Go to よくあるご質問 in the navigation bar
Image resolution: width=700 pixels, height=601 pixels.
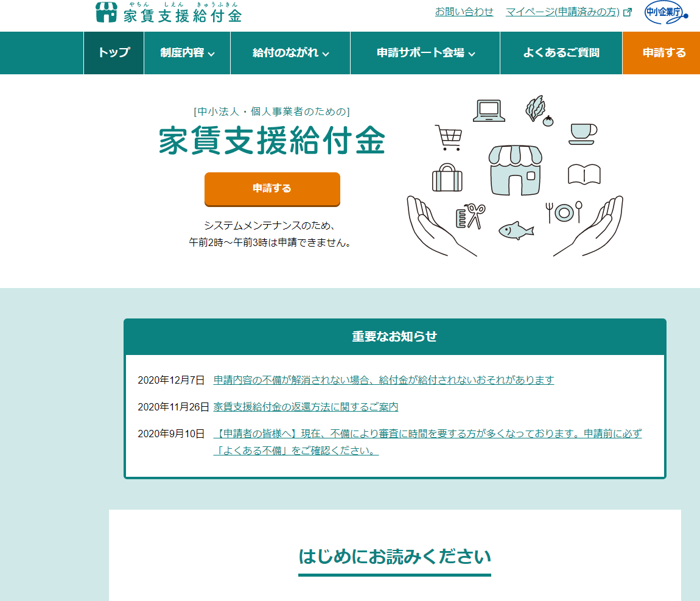click(x=561, y=53)
